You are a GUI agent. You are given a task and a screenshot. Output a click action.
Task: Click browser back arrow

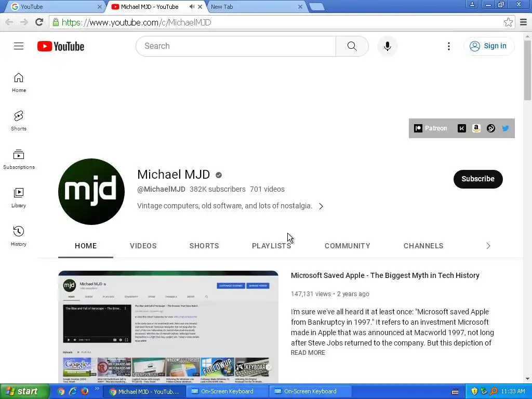click(x=9, y=22)
